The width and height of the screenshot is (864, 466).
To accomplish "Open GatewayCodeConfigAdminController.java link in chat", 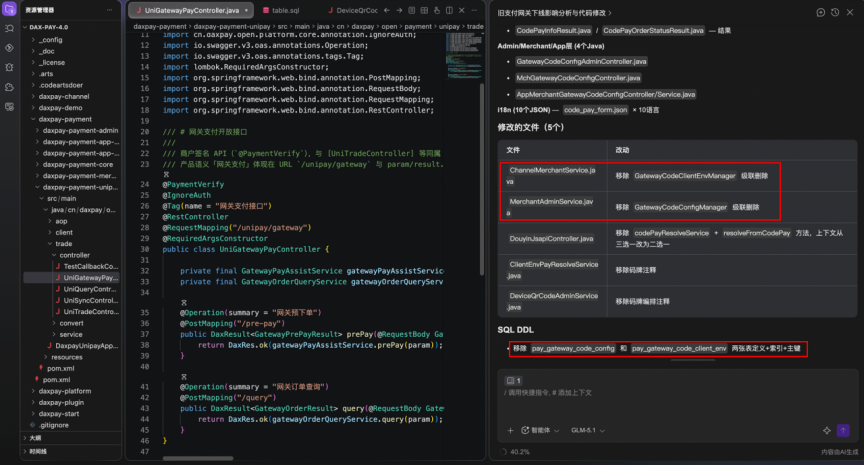I will [x=581, y=61].
